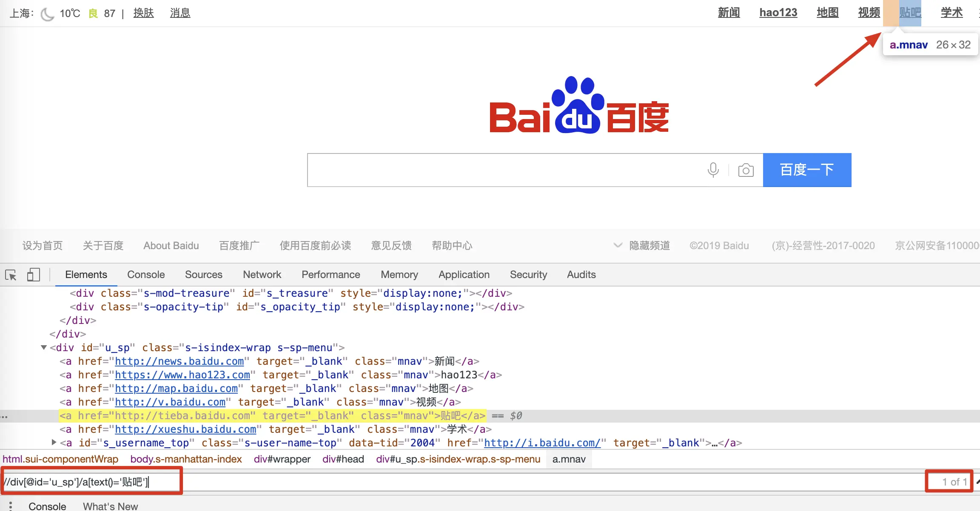Viewport: 980px width, 511px height.
Task: Open the drawer three-dot menu icon
Action: point(11,506)
